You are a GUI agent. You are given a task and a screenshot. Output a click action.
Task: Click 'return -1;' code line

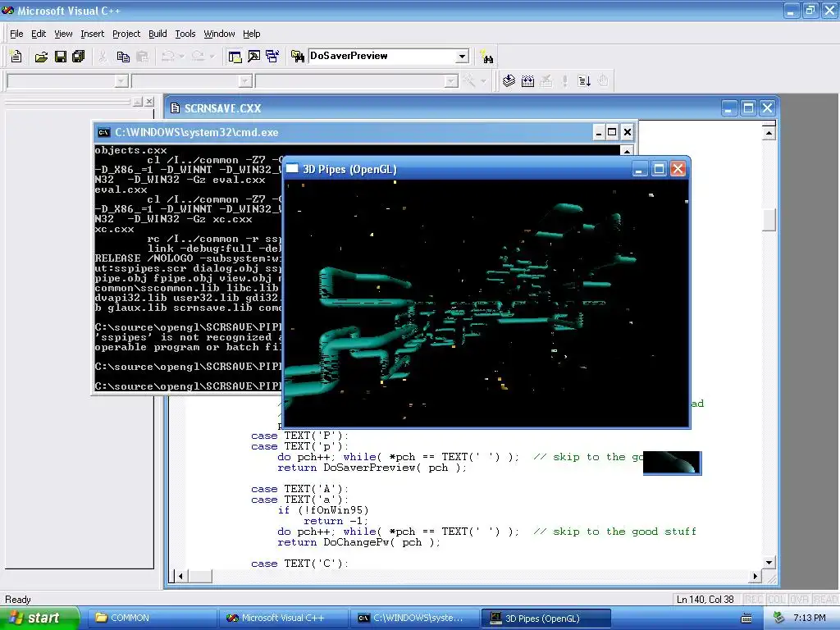(336, 521)
